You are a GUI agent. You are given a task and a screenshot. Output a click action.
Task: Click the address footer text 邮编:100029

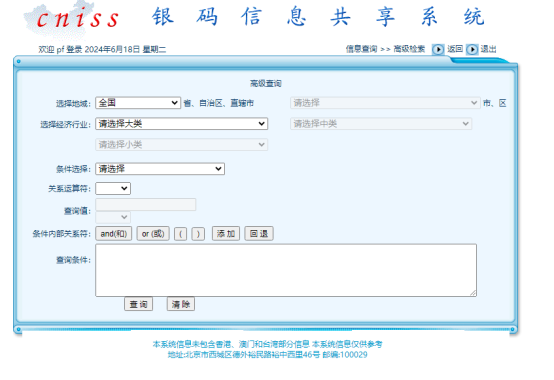click(345, 355)
